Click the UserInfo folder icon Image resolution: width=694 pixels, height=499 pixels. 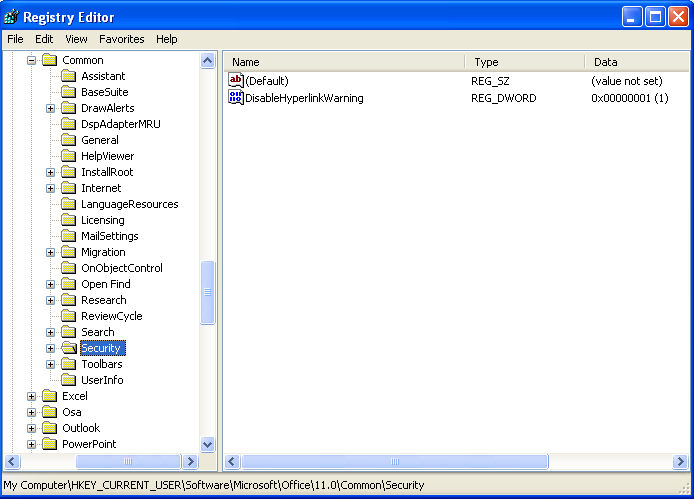69,380
